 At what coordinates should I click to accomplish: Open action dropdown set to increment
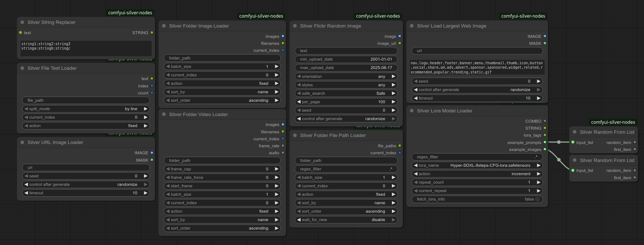(x=477, y=174)
